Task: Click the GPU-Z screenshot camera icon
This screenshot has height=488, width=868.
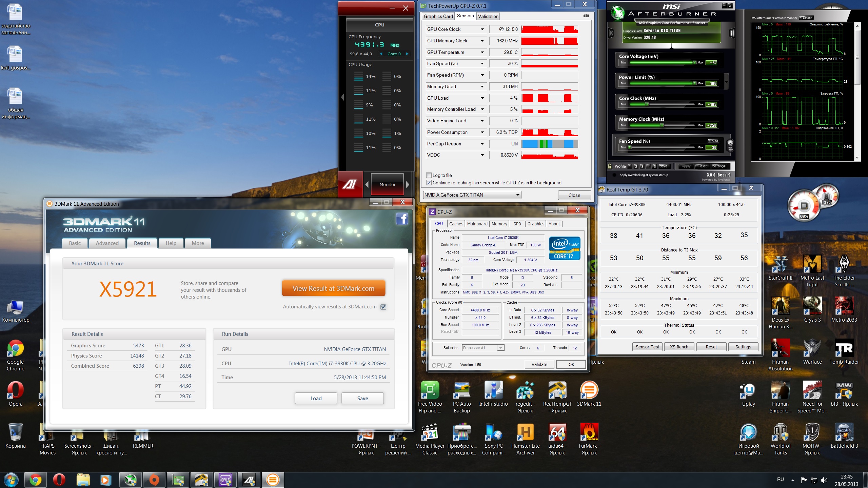Action: [586, 16]
